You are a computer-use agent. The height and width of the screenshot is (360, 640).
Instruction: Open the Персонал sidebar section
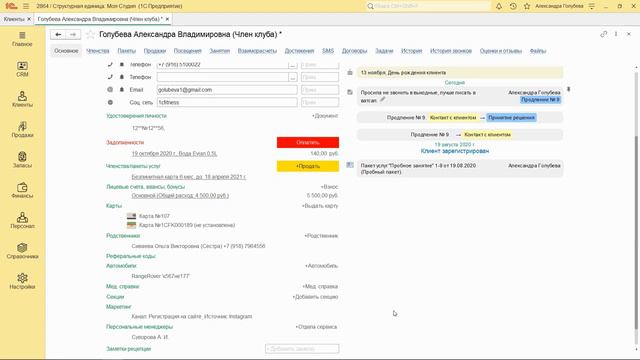22,220
